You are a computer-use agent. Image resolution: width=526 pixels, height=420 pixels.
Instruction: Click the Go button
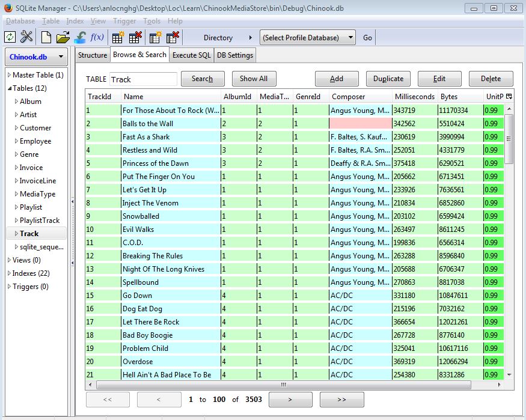tap(367, 37)
